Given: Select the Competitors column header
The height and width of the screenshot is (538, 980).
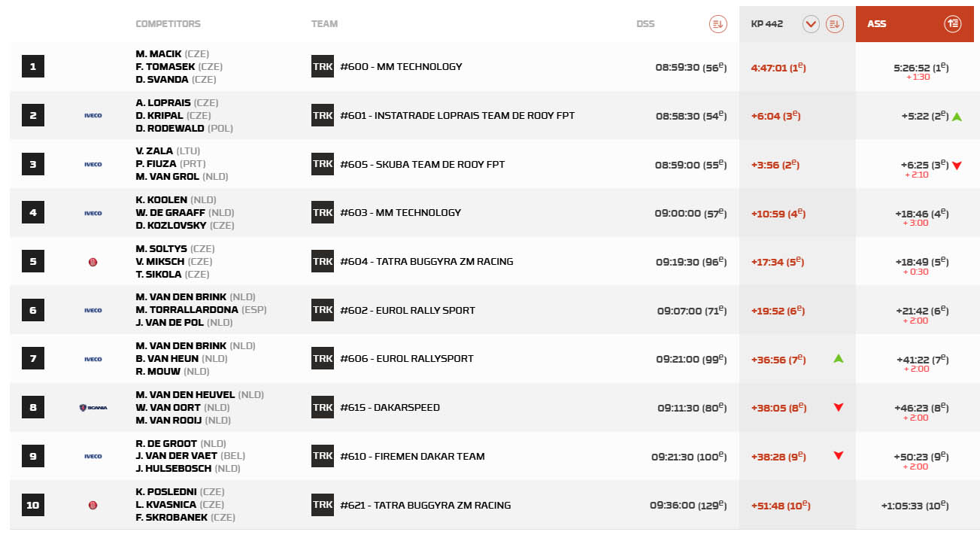Looking at the screenshot, I should tap(168, 24).
